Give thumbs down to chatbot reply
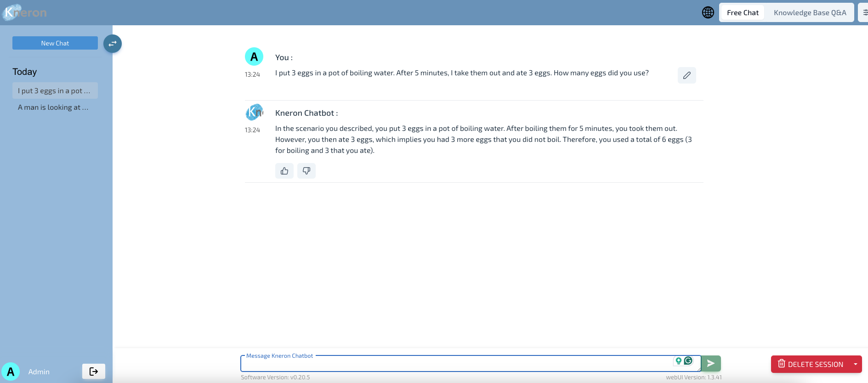Screen dimensions: 868x383 306,171
